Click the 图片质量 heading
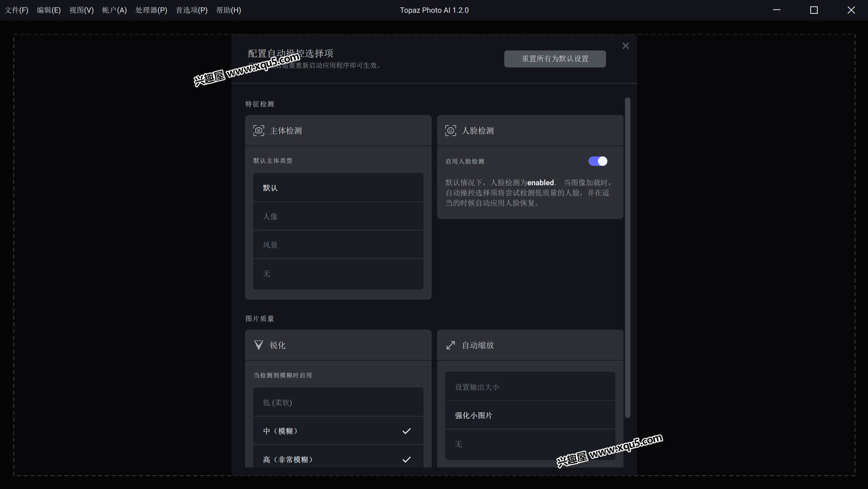 pos(260,318)
